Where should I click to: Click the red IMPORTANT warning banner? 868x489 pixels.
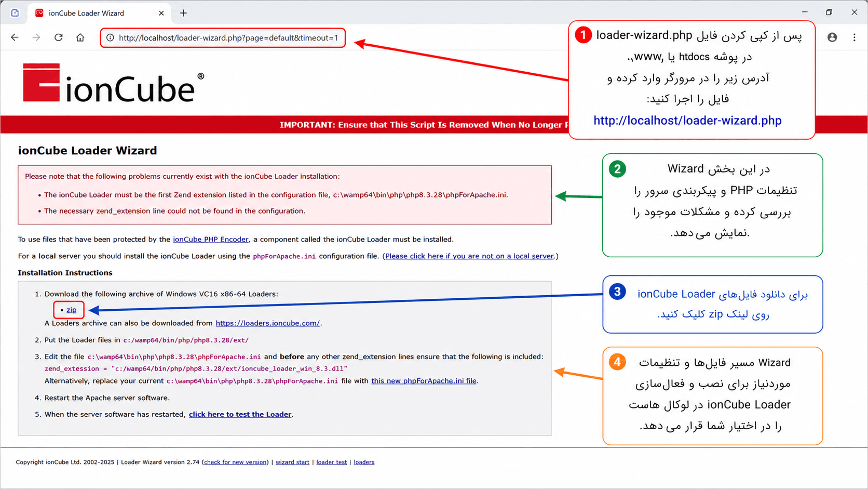[284, 125]
